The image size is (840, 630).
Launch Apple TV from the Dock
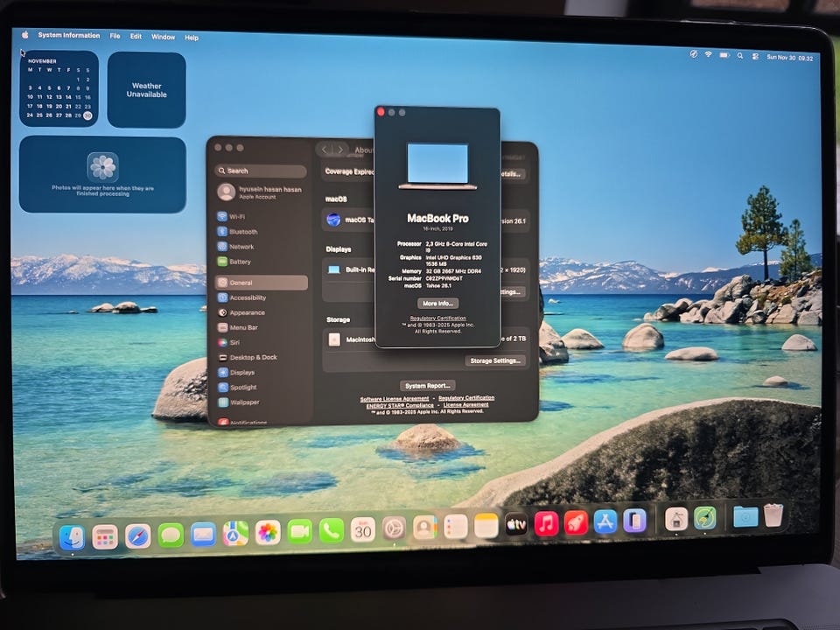tap(516, 524)
